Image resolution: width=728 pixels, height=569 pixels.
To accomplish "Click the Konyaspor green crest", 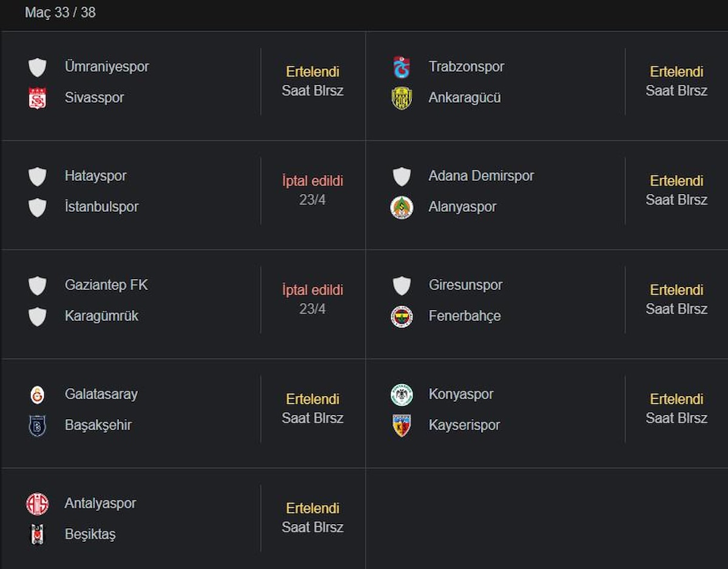I will tap(402, 395).
